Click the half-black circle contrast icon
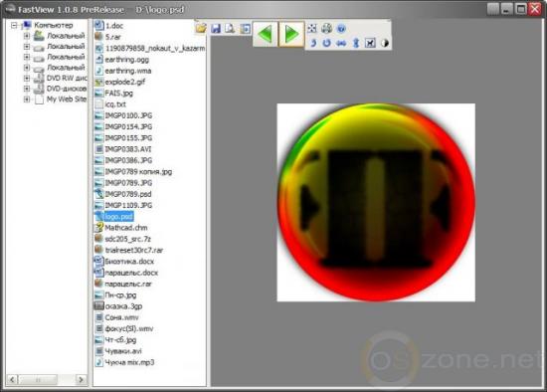The height and width of the screenshot is (392, 547). pos(385,43)
